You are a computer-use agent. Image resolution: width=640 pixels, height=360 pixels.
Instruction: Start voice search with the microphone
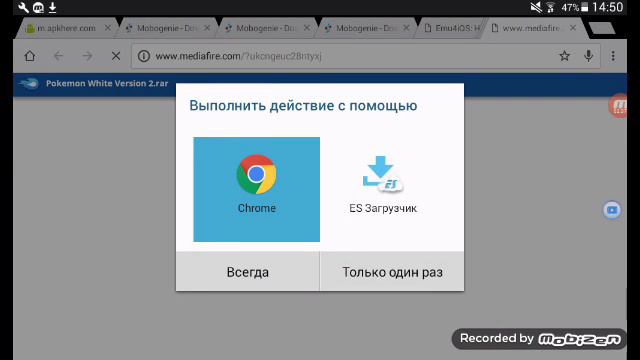[588, 56]
